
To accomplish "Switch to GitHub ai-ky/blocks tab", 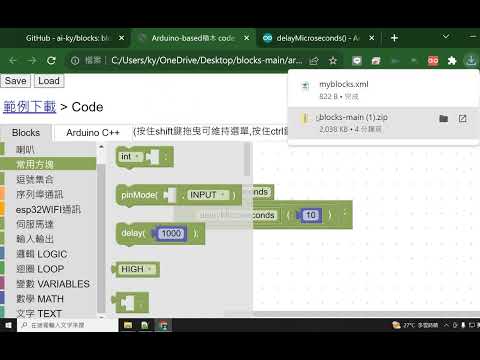I will click(x=68, y=38).
